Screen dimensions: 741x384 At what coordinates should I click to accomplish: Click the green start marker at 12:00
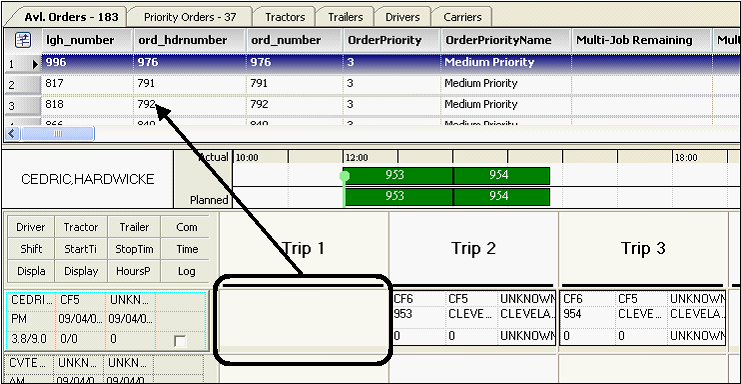pos(345,176)
